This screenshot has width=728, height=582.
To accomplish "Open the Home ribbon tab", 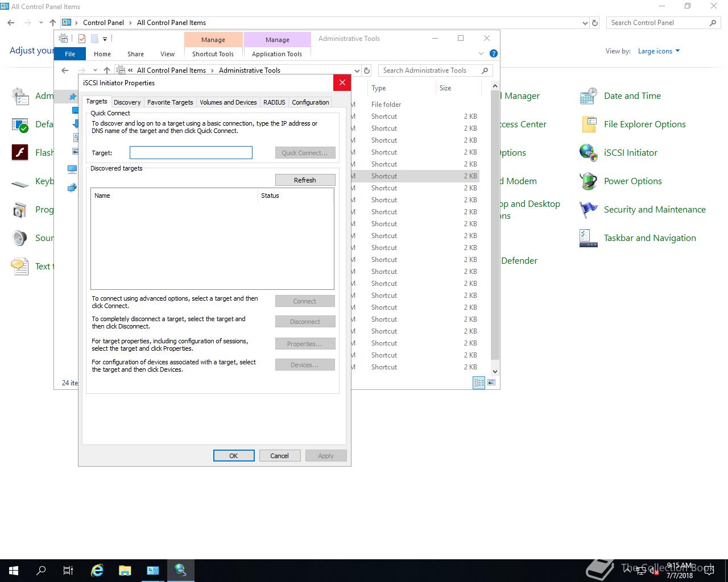I will tap(102, 54).
